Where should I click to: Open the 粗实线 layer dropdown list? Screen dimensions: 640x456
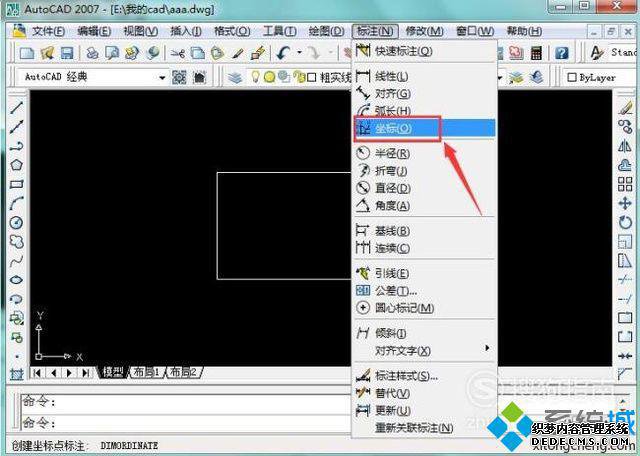pyautogui.click(x=500, y=77)
